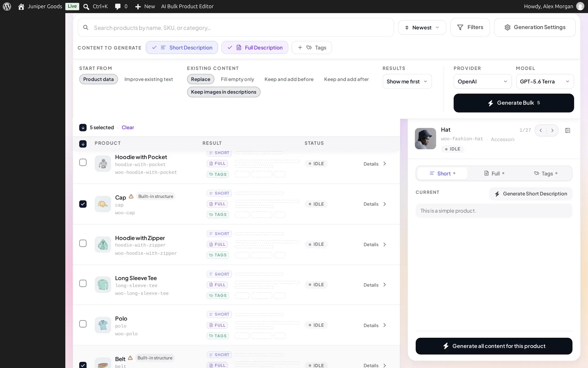Click the Cap warning triangle icon
Viewport: 588px width, 368px height.
[x=131, y=196]
